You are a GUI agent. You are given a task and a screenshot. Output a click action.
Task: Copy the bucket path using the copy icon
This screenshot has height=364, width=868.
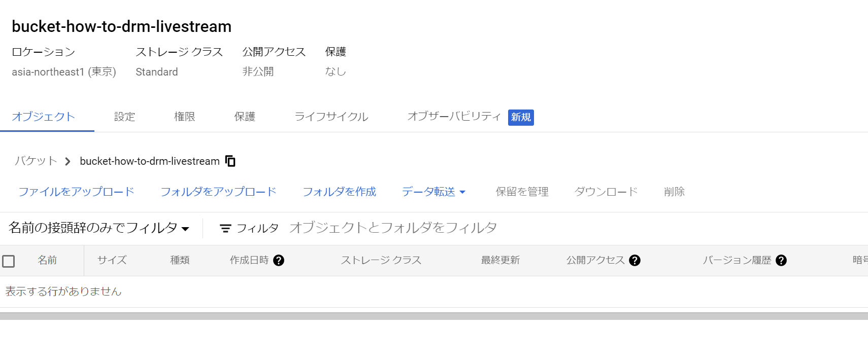click(230, 161)
